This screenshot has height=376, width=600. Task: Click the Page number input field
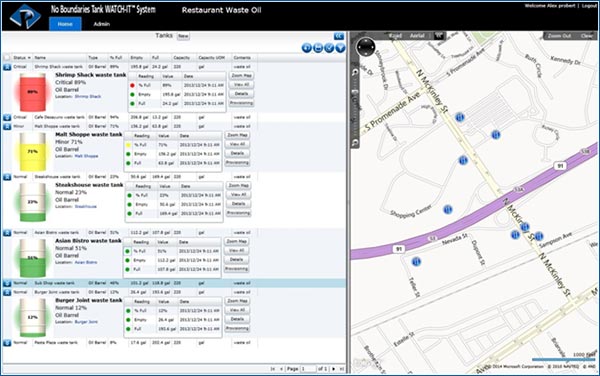tap(308, 369)
